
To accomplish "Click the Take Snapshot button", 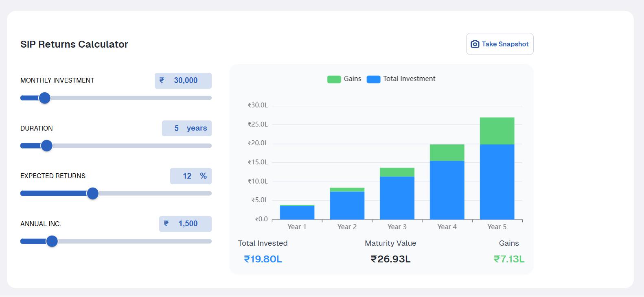I will (499, 44).
